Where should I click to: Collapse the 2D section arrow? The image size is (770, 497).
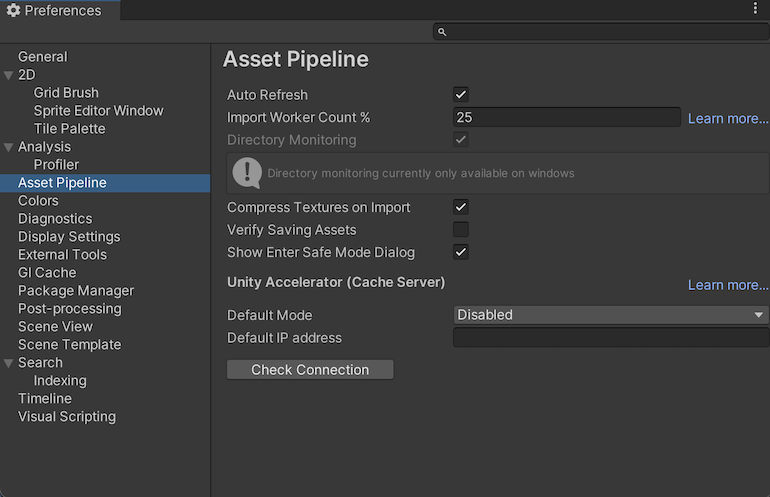point(9,75)
